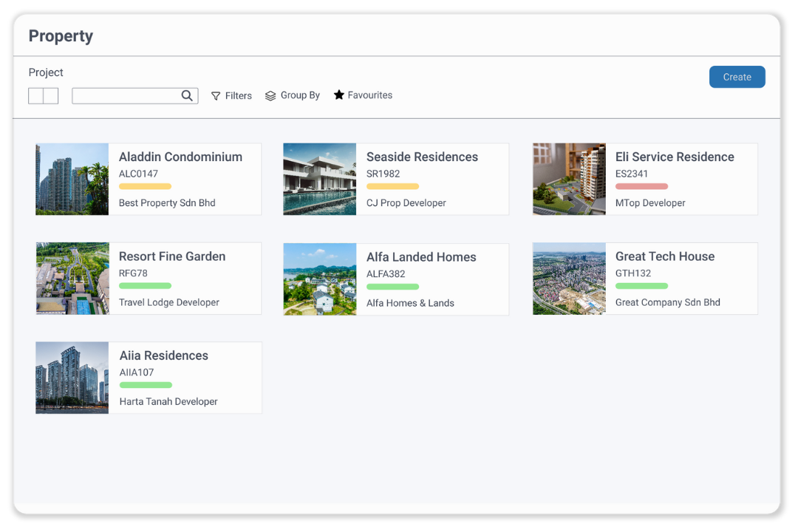Open the Resort Fine Garden thumbnail image

(x=72, y=279)
